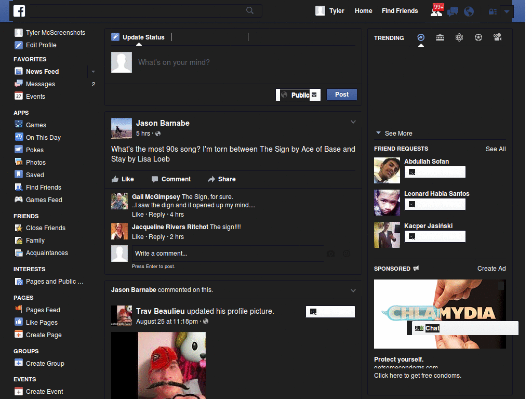
Task: Open Trav Beaulieu's profile picture photo
Action: click(158, 365)
